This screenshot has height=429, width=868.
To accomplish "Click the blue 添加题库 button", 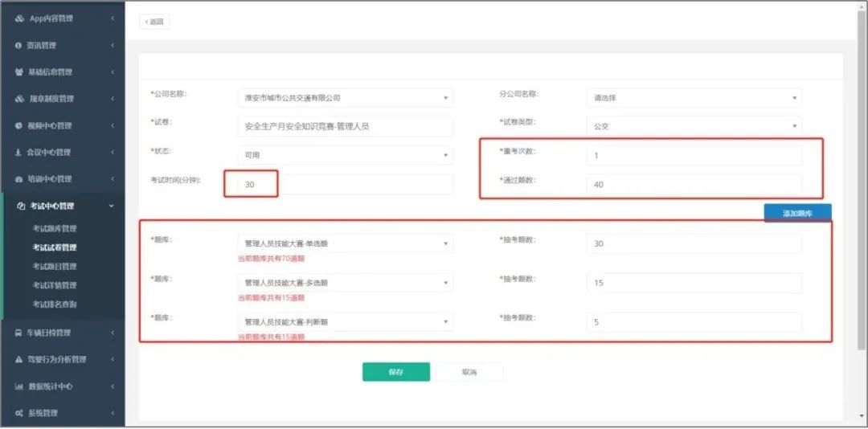I will click(798, 213).
